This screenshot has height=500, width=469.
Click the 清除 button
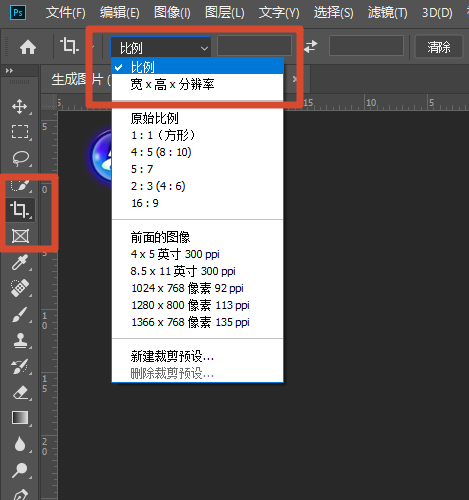click(x=439, y=47)
